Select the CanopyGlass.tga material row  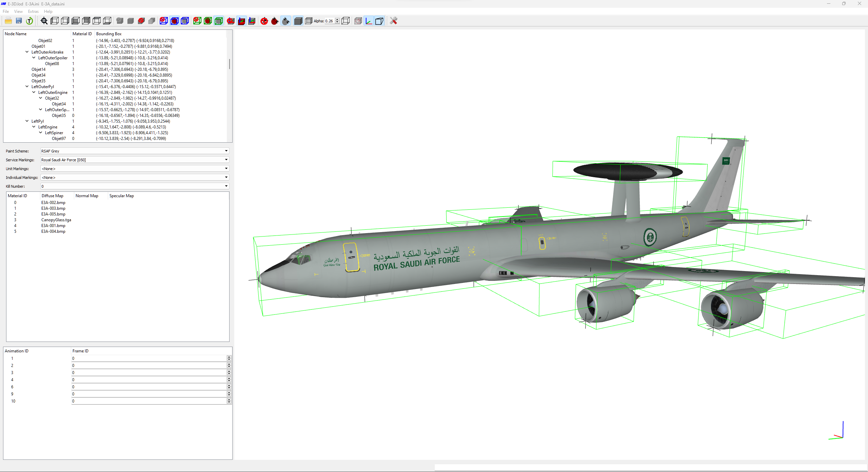(118, 220)
